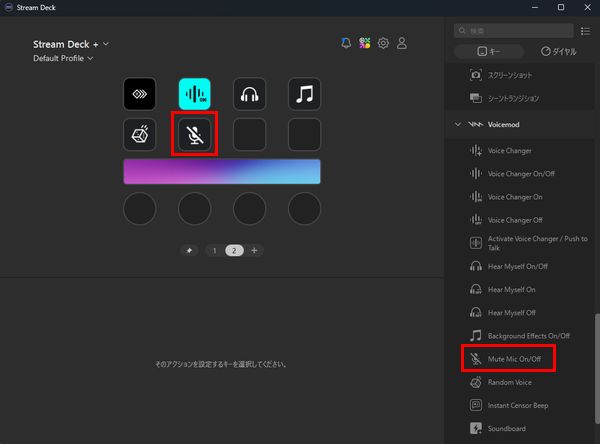The width and height of the screenshot is (600, 444).
Task: Click the pin page button
Action: (x=189, y=251)
